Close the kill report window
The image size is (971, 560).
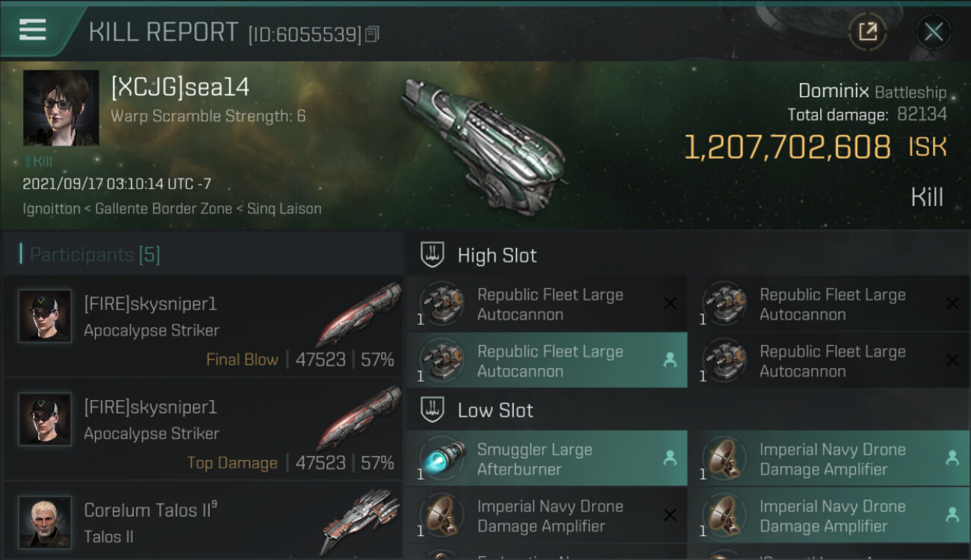(933, 31)
